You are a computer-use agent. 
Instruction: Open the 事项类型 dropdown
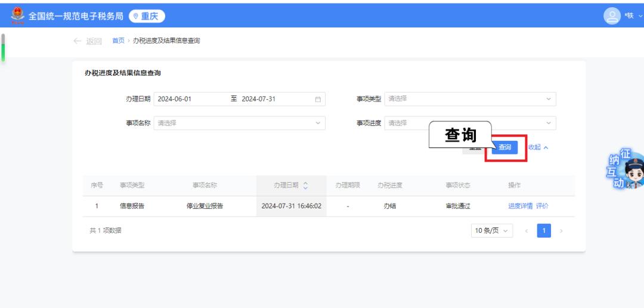[469, 99]
